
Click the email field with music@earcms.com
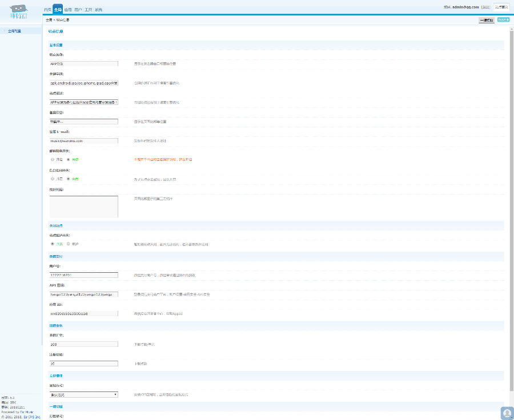click(83, 141)
